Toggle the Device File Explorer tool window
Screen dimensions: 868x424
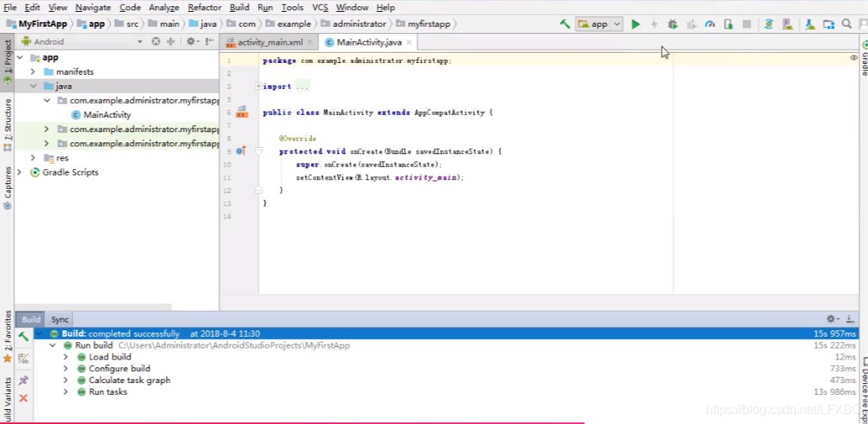coord(864,390)
